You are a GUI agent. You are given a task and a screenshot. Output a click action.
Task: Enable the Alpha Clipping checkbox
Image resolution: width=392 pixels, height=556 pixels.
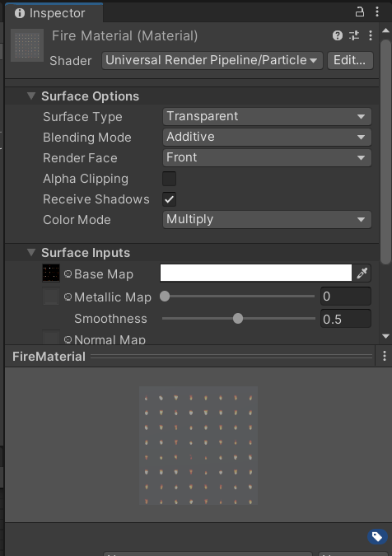pos(170,179)
